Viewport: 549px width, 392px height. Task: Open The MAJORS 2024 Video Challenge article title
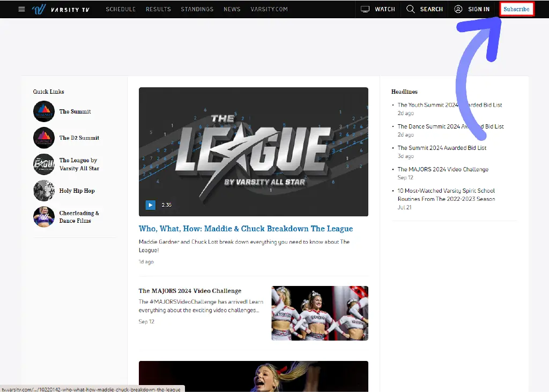[x=190, y=291]
